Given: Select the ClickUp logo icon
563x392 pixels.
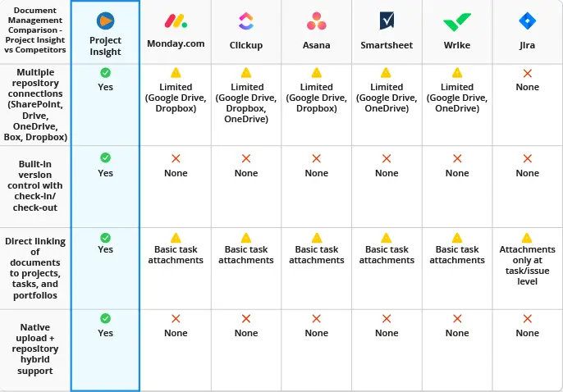Looking at the screenshot, I should [245, 21].
